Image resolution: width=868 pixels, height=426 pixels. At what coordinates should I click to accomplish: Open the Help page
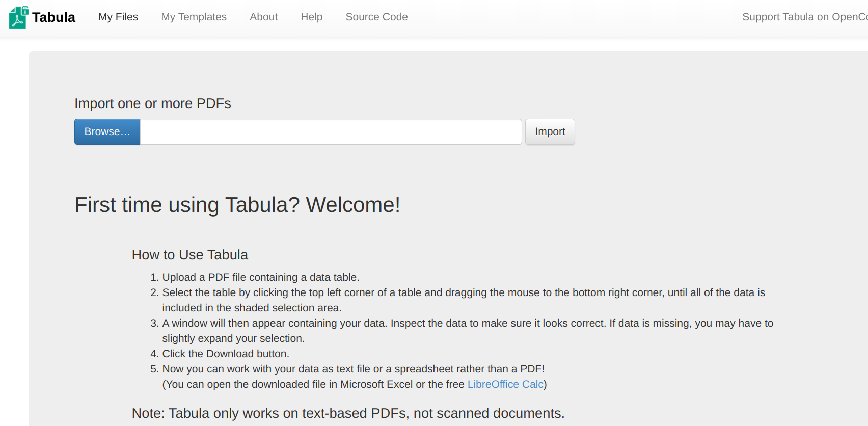pyautogui.click(x=311, y=17)
